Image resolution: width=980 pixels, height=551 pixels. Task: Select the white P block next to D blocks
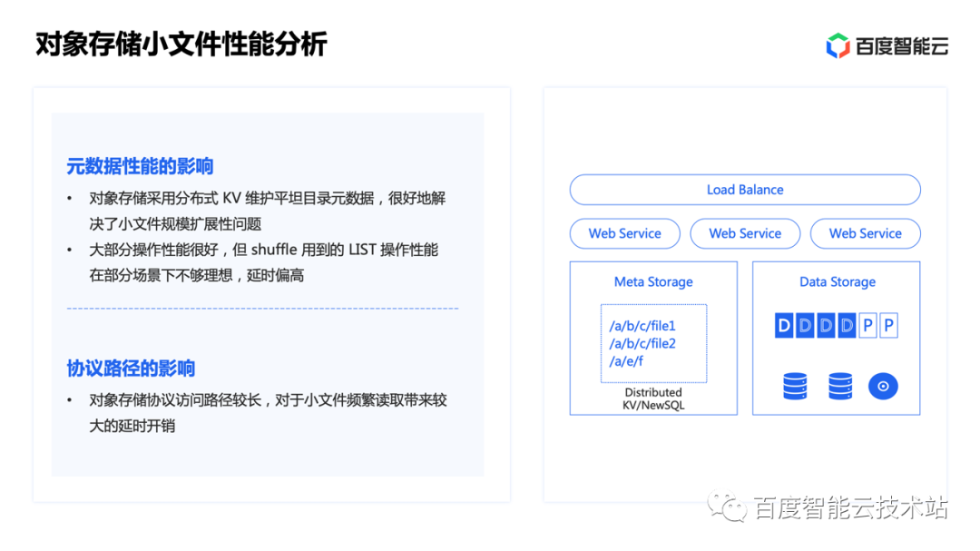click(x=867, y=325)
